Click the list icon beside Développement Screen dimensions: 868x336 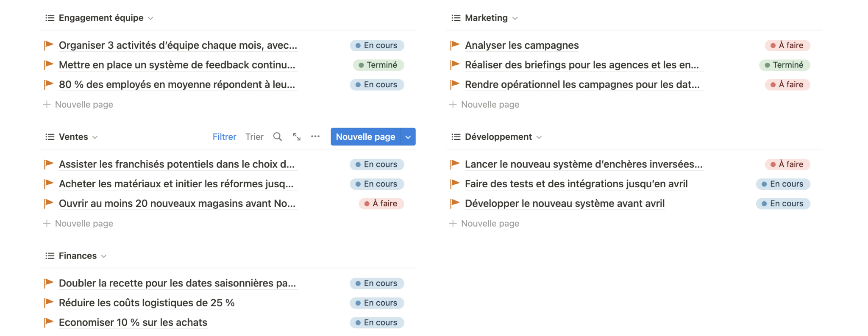coord(456,137)
